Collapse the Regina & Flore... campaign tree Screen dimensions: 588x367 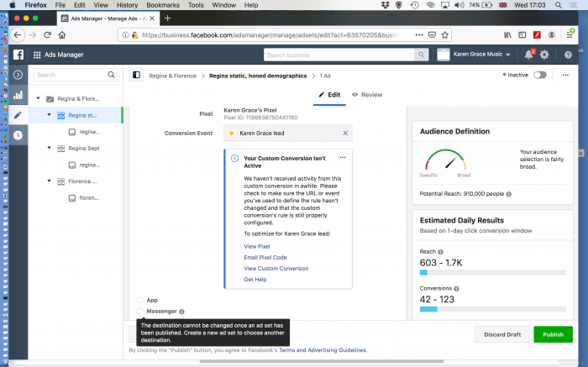pyautogui.click(x=38, y=98)
